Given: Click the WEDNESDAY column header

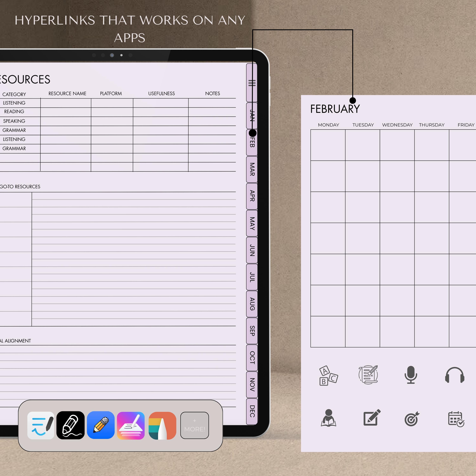Looking at the screenshot, I should point(397,125).
